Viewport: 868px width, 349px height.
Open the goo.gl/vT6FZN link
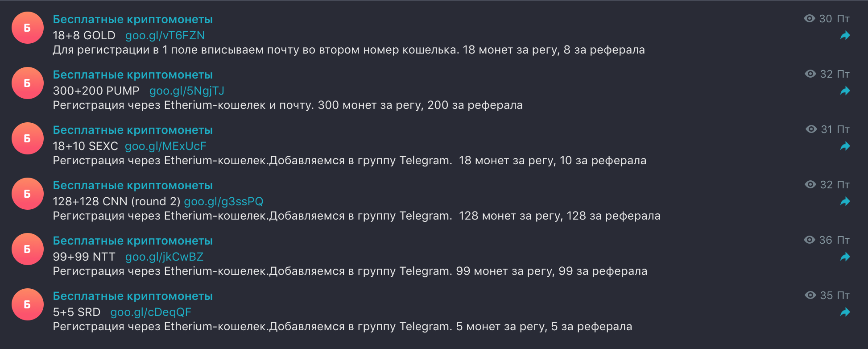click(x=165, y=35)
